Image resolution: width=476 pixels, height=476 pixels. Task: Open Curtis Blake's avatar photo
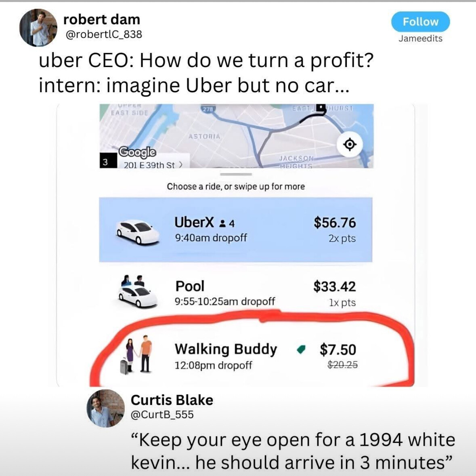[x=106, y=408]
